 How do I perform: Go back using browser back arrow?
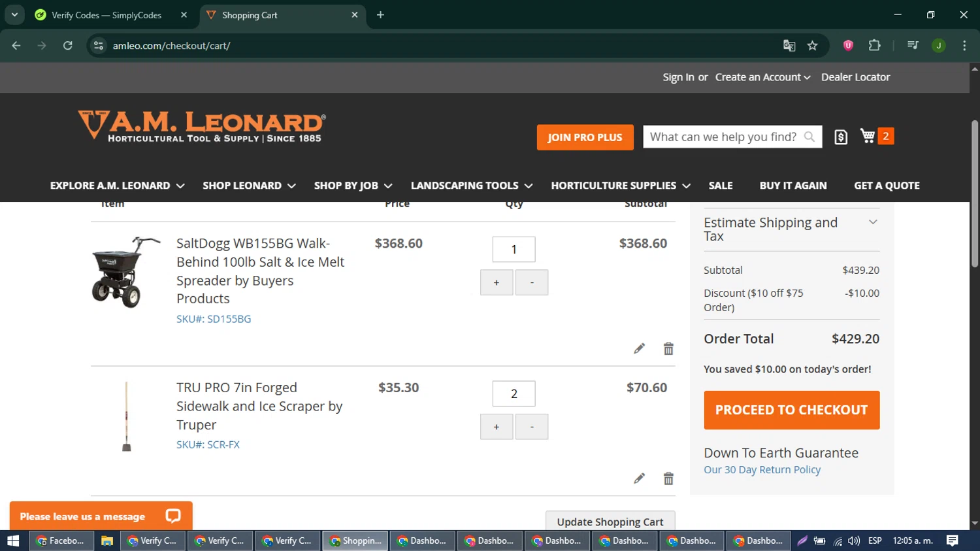pyautogui.click(x=16, y=45)
